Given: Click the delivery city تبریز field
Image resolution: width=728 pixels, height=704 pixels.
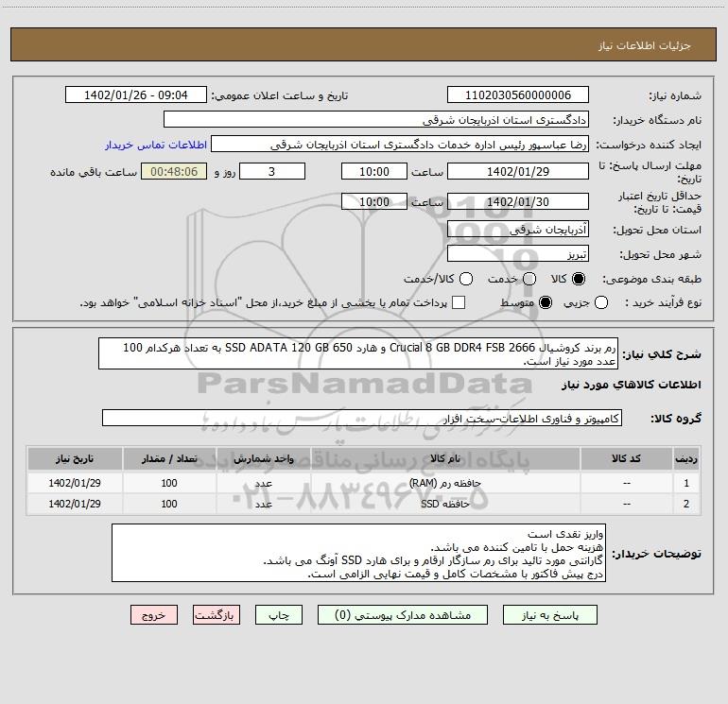Looking at the screenshot, I should pos(518,254).
